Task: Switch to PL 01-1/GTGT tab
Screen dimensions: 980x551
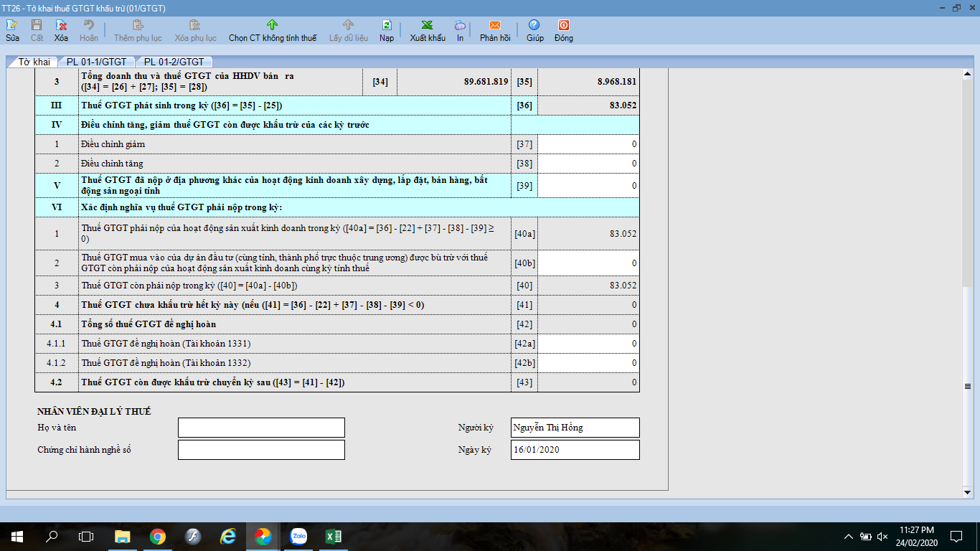Action: click(x=96, y=62)
